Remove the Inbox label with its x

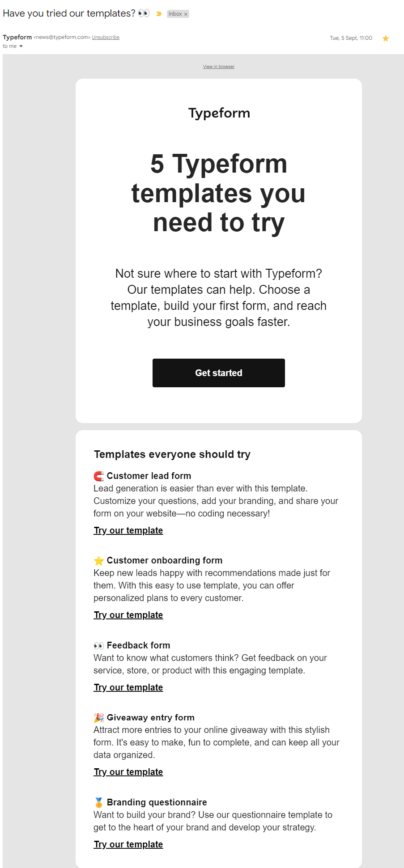(x=186, y=14)
